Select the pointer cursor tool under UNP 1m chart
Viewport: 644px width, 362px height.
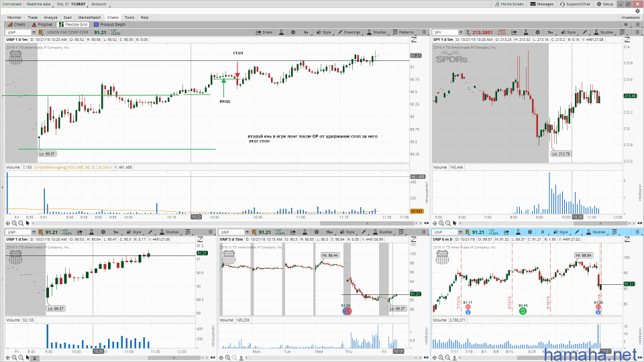click(x=28, y=223)
